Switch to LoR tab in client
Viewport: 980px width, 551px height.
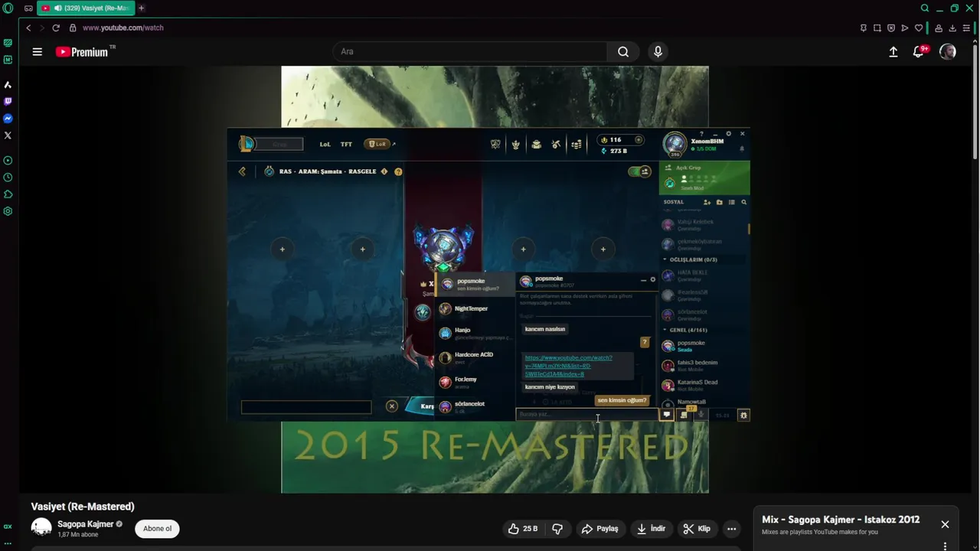coord(377,144)
